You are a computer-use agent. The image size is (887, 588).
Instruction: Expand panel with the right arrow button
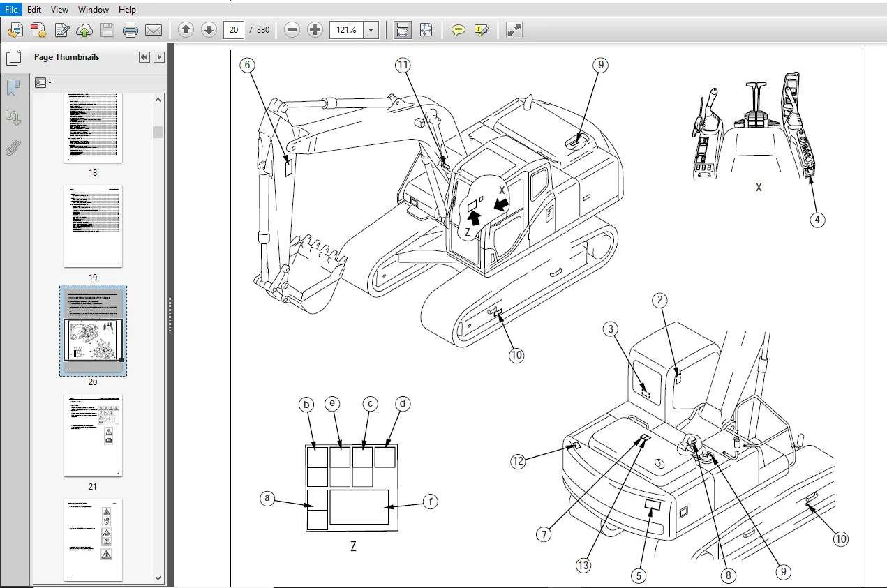coord(159,57)
